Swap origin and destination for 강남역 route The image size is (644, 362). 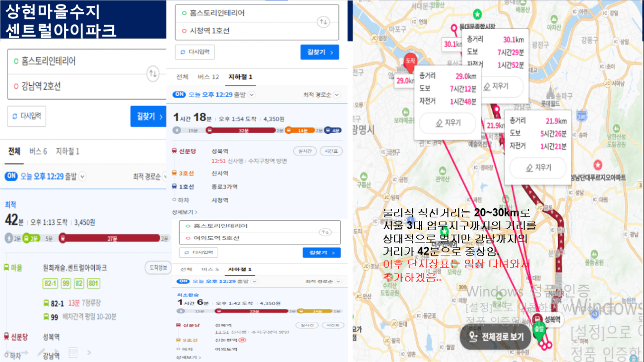coord(153,74)
